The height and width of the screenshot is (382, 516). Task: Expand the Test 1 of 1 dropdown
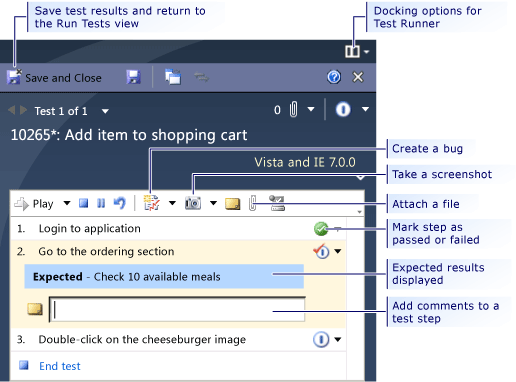point(105,111)
